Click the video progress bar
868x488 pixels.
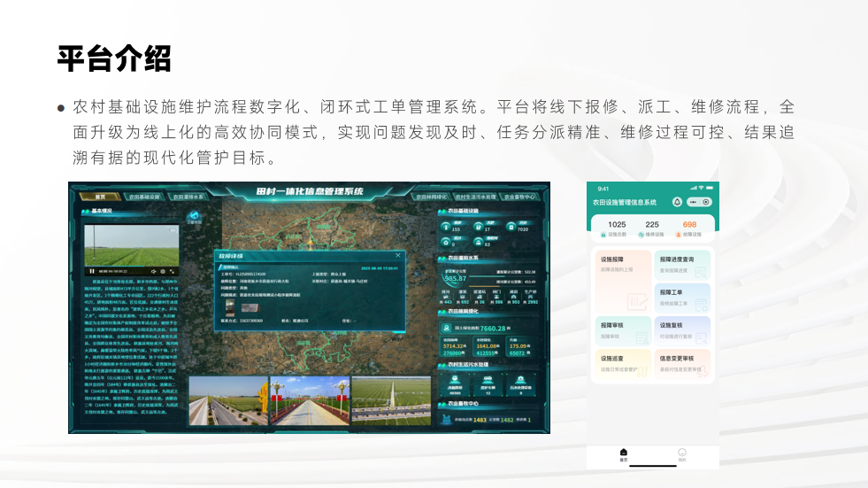click(x=132, y=267)
